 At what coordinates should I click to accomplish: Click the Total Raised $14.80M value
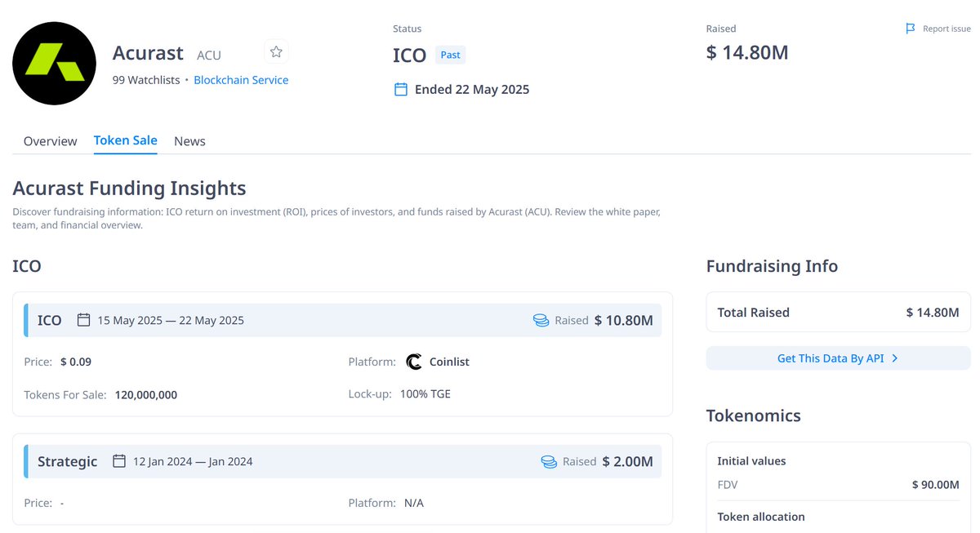tap(932, 312)
